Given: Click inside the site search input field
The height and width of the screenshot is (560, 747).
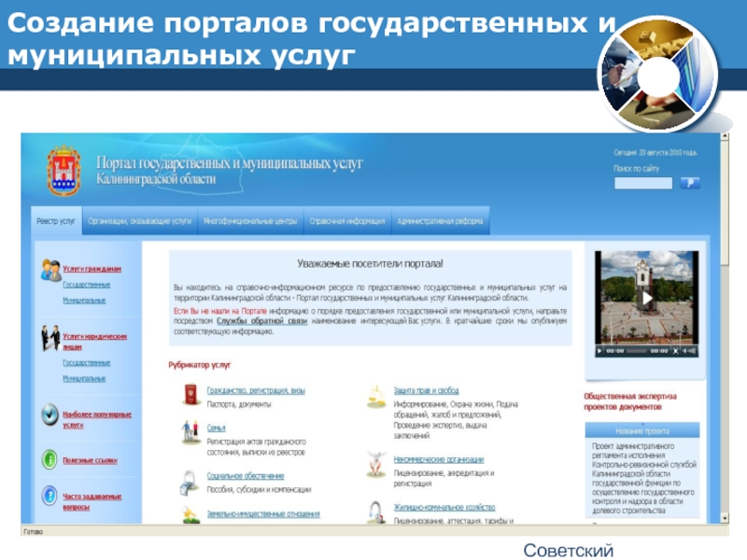Looking at the screenshot, I should 643,183.
